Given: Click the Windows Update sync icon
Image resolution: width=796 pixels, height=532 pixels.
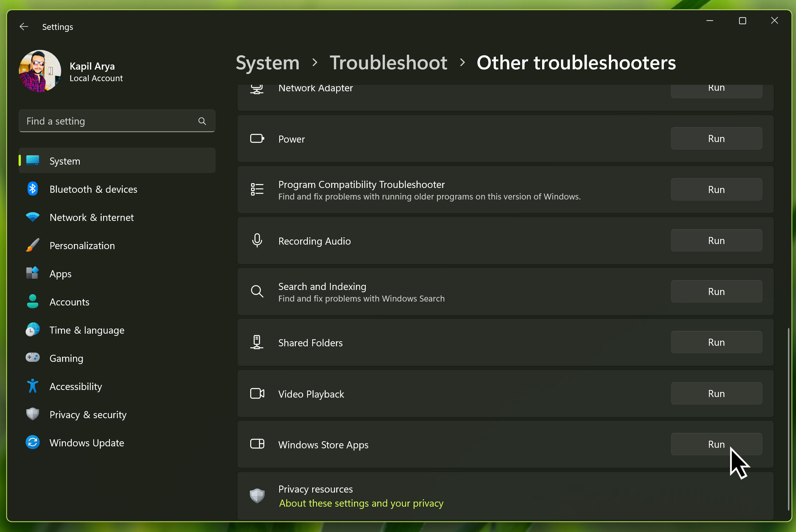Looking at the screenshot, I should [33, 442].
